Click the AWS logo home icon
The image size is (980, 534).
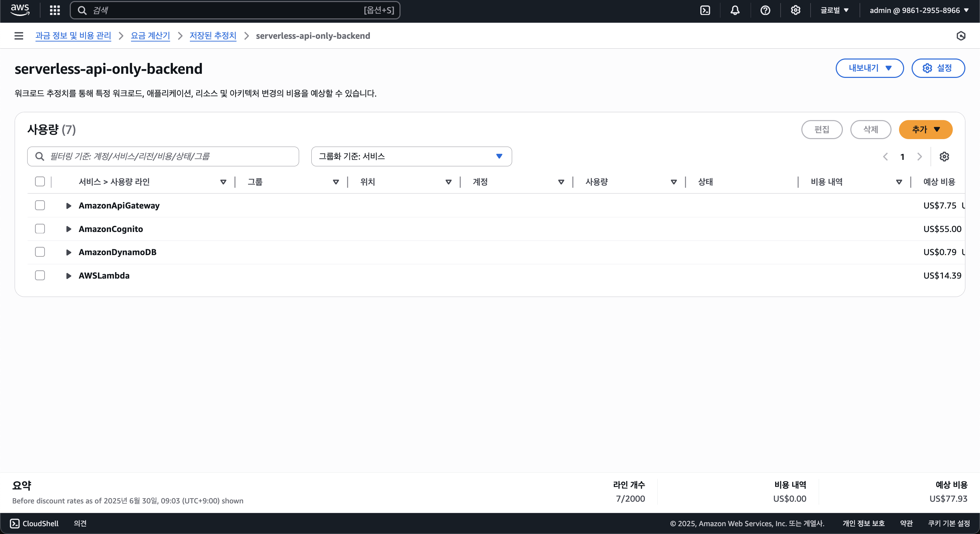coord(20,10)
